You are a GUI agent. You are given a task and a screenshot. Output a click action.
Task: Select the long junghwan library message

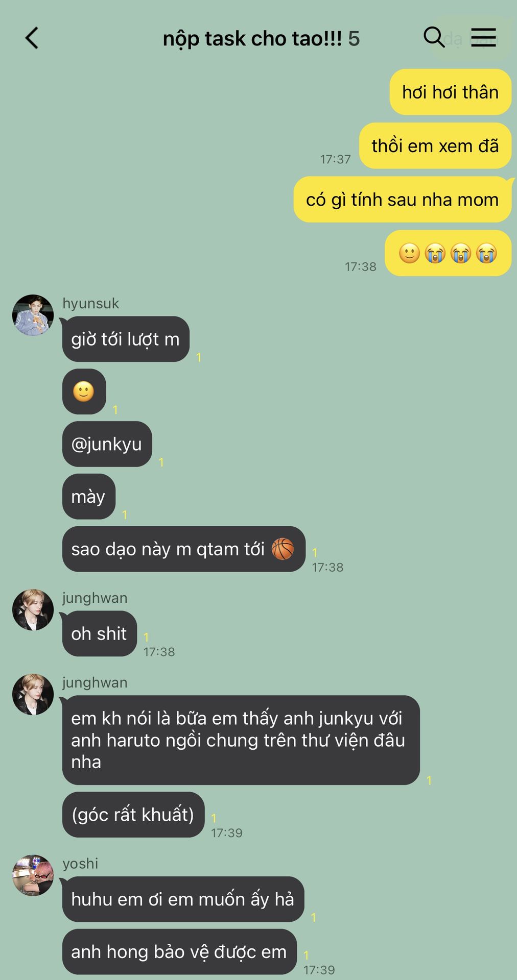point(241,740)
